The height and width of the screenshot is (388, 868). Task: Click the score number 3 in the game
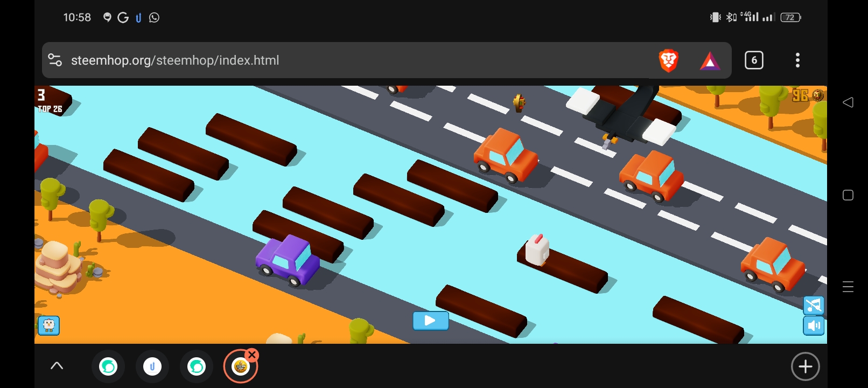pyautogui.click(x=41, y=95)
